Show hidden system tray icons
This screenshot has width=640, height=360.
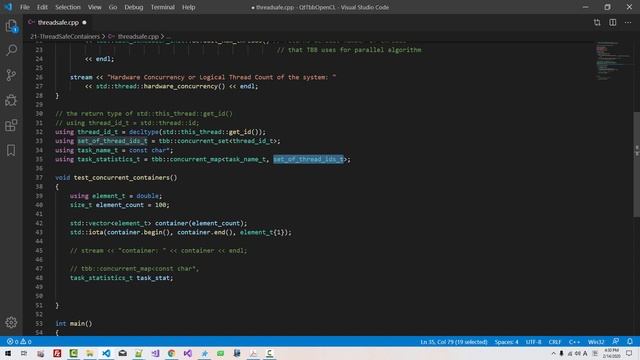(553, 353)
